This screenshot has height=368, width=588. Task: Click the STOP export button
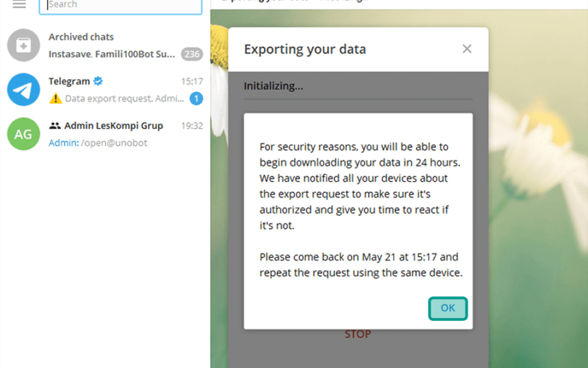pyautogui.click(x=358, y=334)
